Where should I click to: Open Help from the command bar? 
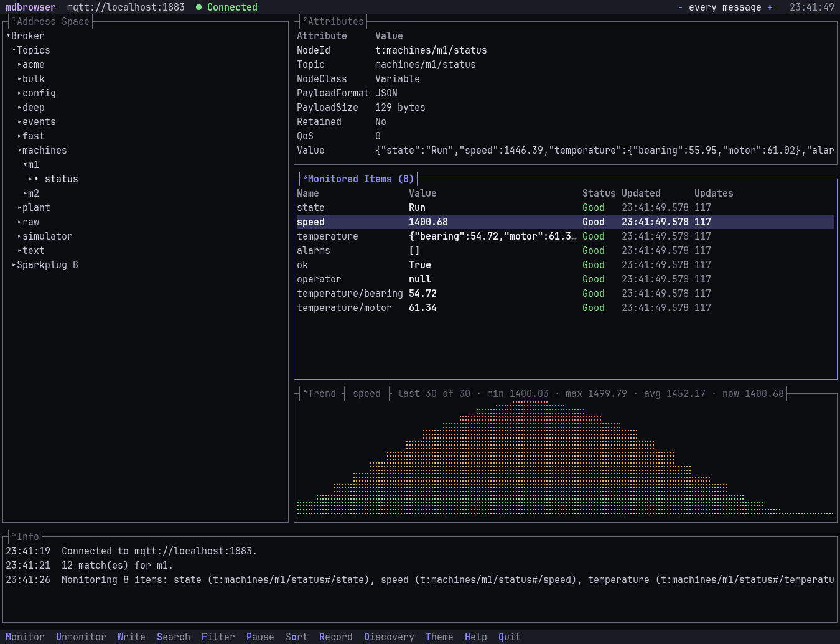click(476, 637)
